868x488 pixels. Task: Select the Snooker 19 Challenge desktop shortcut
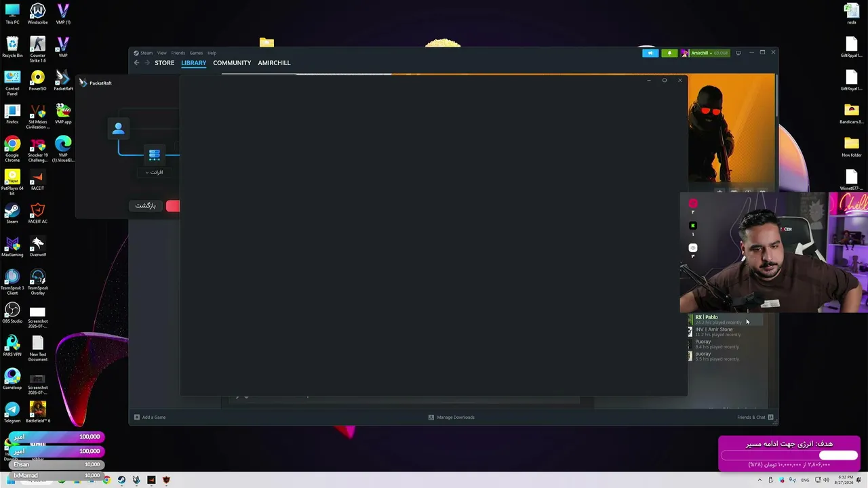point(37,149)
